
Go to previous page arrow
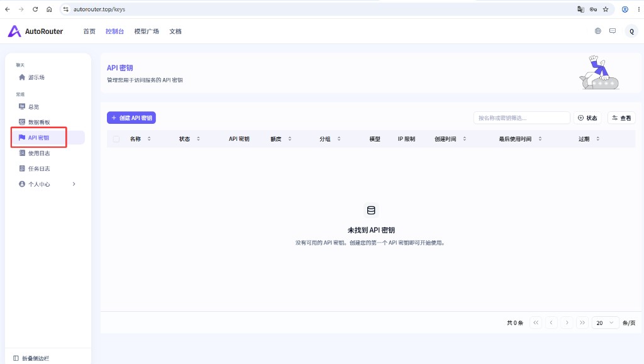pyautogui.click(x=551, y=323)
